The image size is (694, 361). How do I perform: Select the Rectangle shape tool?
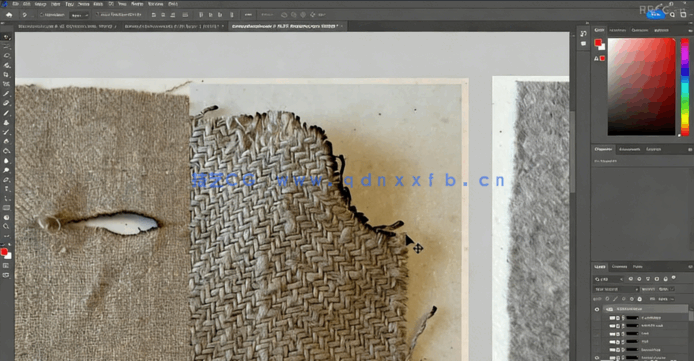tap(6, 207)
